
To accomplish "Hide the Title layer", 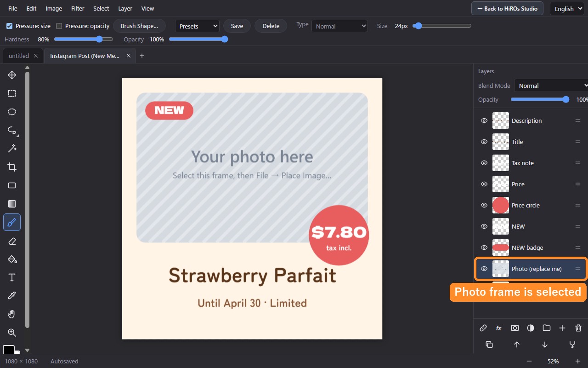I will pos(484,142).
